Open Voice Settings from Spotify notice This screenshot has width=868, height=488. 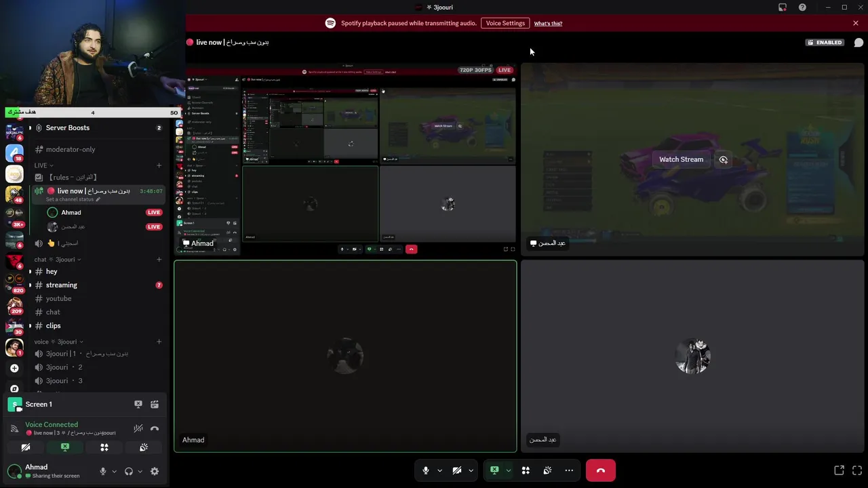tap(505, 23)
